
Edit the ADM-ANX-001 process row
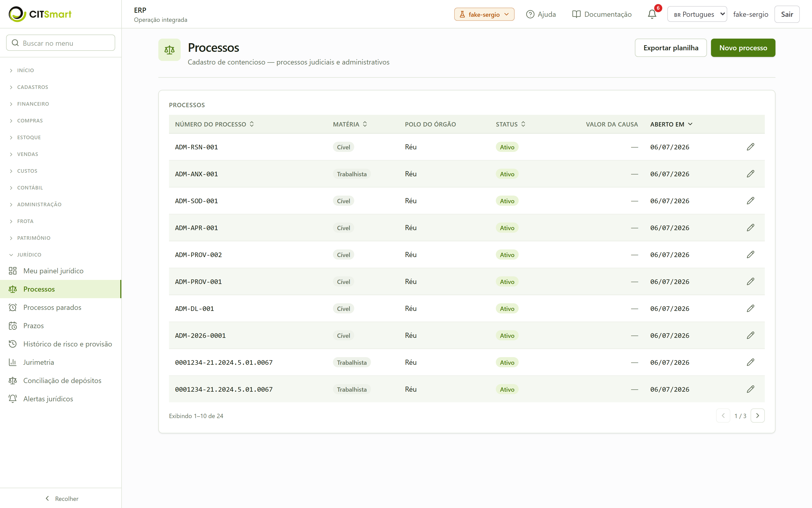750,174
